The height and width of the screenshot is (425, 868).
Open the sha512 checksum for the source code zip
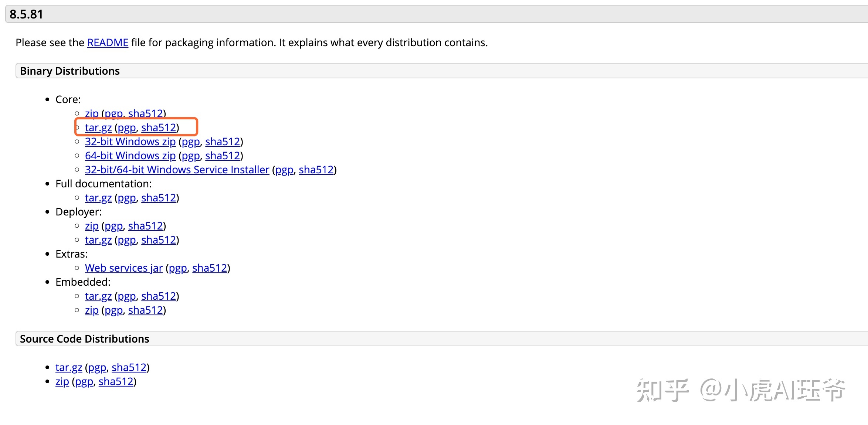point(116,381)
